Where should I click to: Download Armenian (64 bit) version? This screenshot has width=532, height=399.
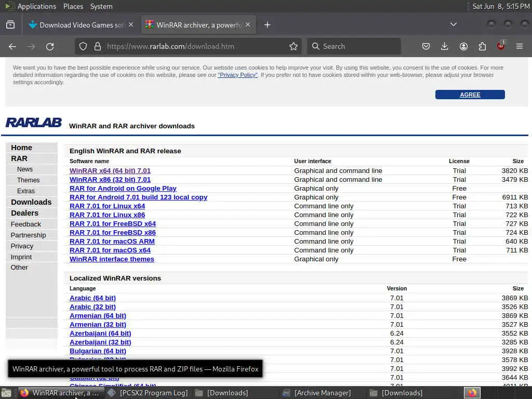pyautogui.click(x=98, y=315)
